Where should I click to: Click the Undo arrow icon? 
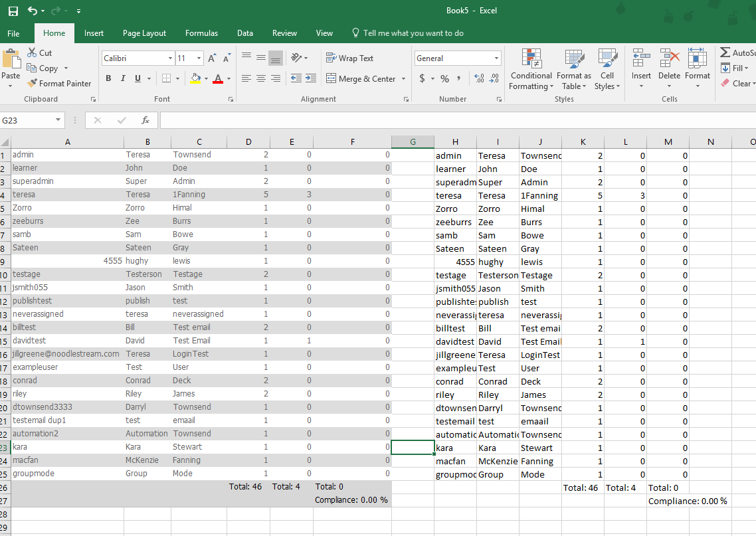(33, 11)
